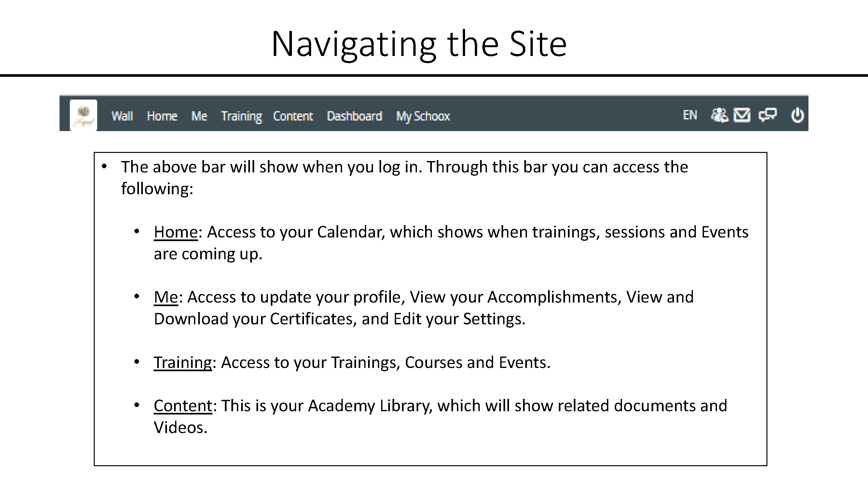The height and width of the screenshot is (488, 868).
Task: Open the connections people icon
Action: (x=719, y=115)
